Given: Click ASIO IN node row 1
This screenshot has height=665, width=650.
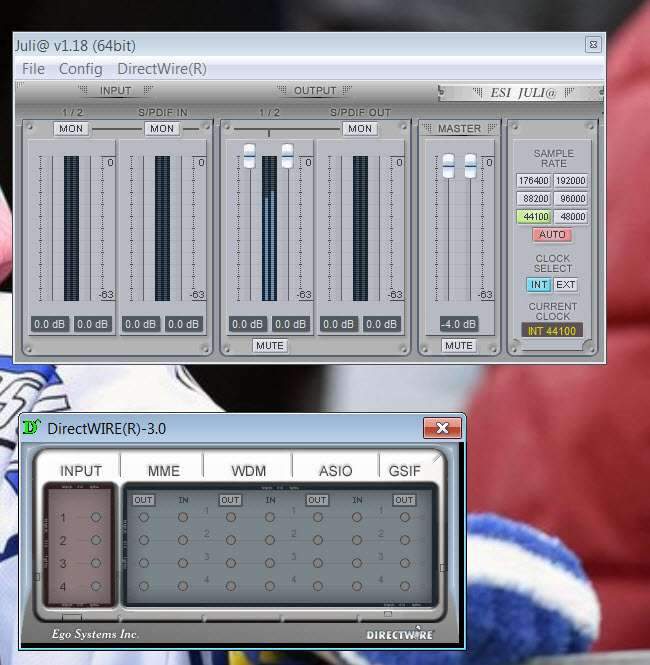Looking at the screenshot, I should click(x=357, y=517).
